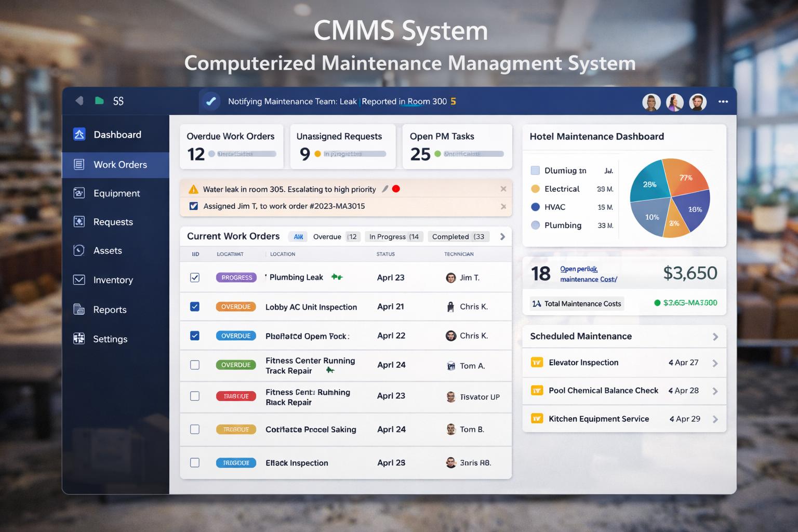The image size is (798, 532).
Task: Open the first user avatar in header
Action: tap(651, 102)
